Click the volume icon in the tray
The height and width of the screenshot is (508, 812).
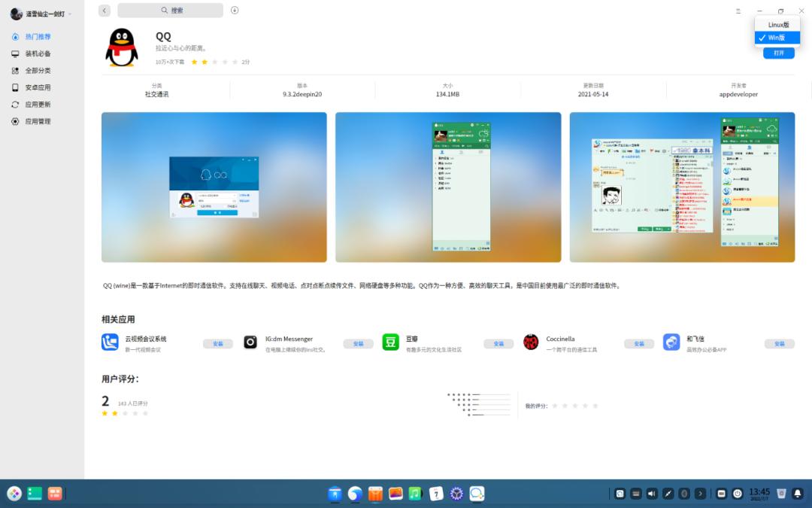pos(652,494)
